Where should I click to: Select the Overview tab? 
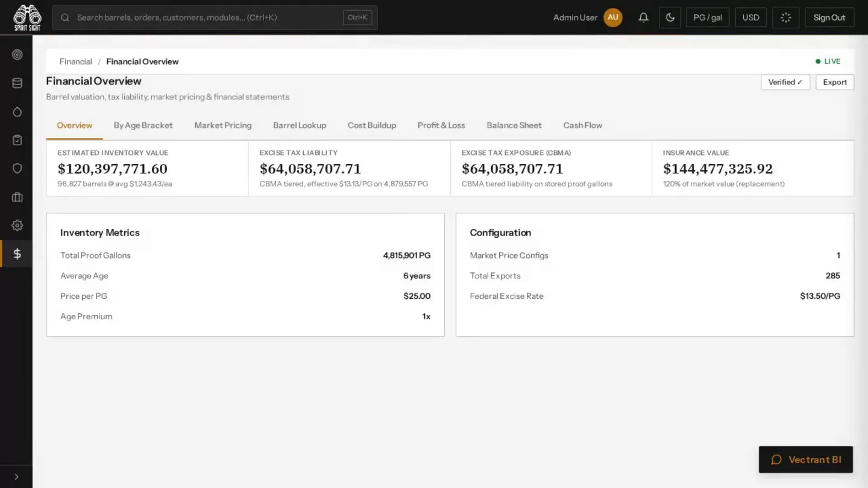pyautogui.click(x=75, y=125)
